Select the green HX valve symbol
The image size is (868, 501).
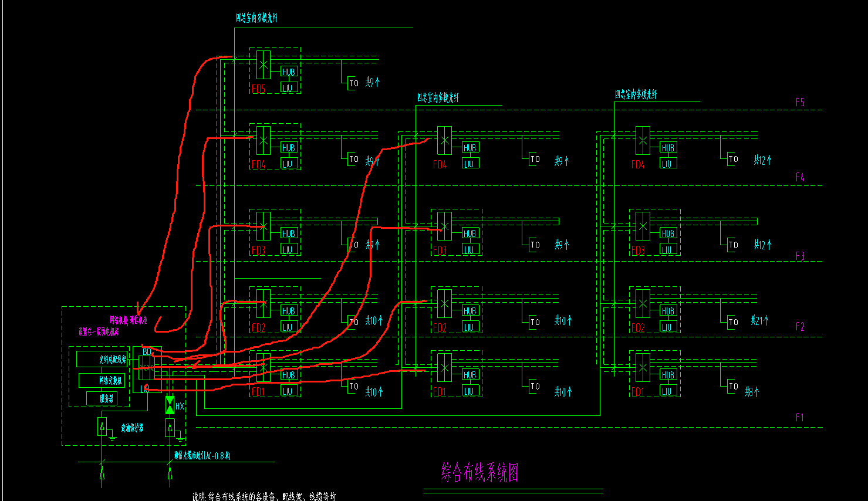(x=170, y=405)
